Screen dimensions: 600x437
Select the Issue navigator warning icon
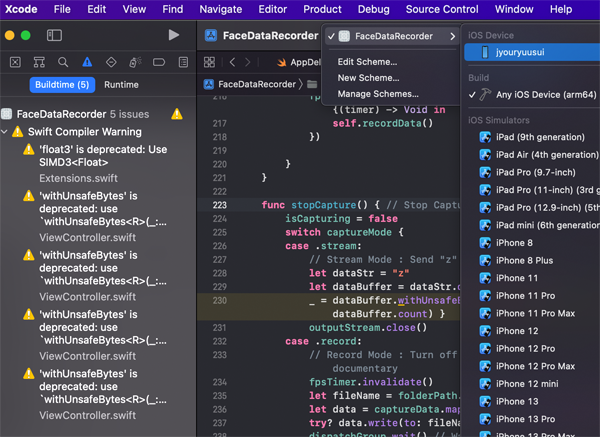[x=87, y=62]
